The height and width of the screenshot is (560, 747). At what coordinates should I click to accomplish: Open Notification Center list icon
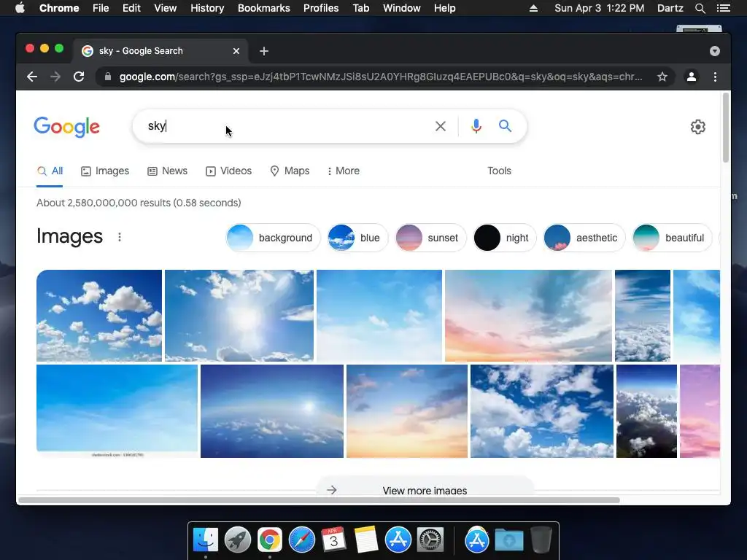723,8
